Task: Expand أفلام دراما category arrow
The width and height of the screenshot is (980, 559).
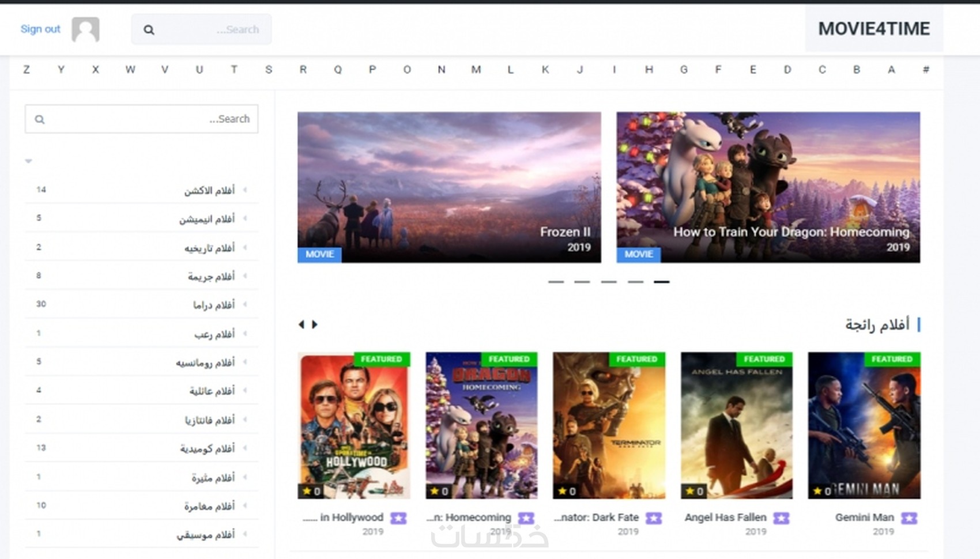Action: [x=245, y=304]
